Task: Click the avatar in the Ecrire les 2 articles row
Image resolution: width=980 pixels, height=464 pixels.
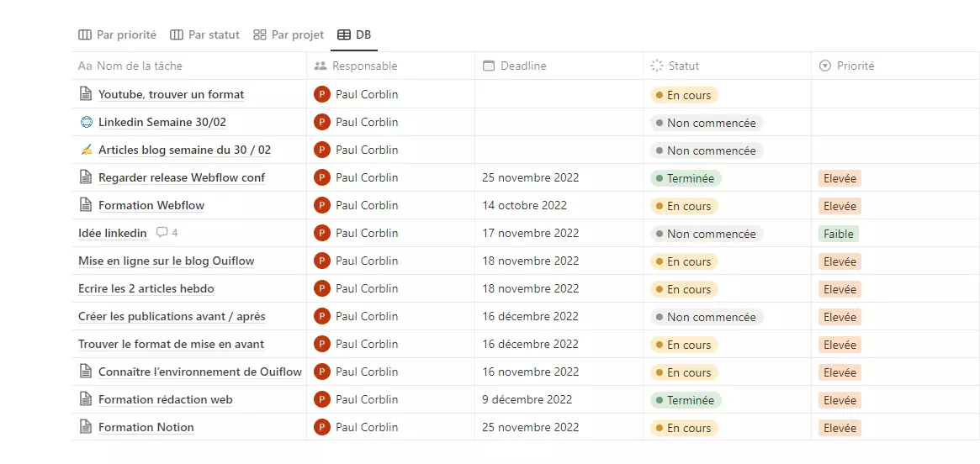Action: tap(322, 288)
